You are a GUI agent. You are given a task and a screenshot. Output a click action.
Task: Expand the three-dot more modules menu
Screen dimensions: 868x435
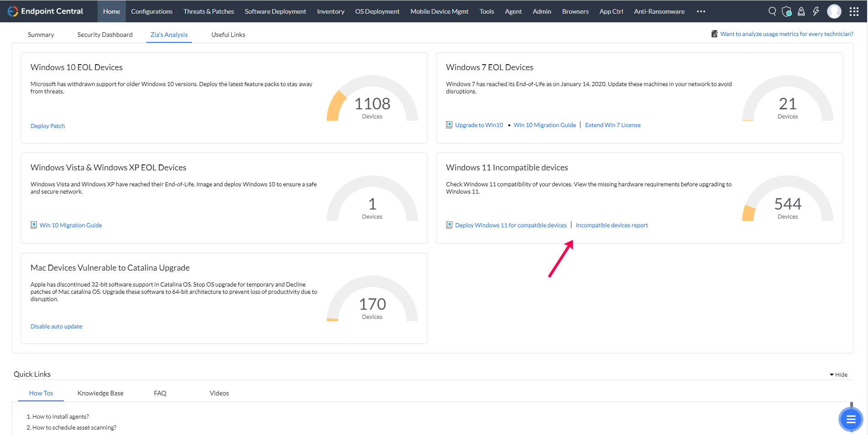pyautogui.click(x=701, y=11)
